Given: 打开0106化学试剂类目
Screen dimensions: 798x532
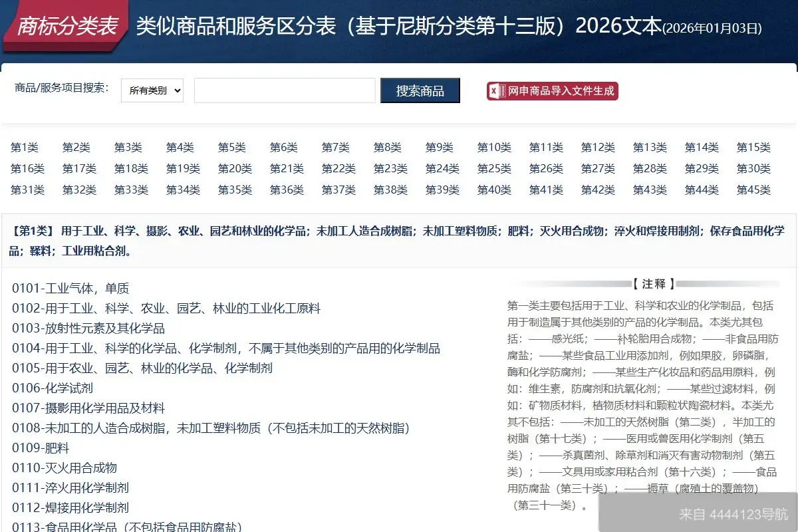Looking at the screenshot, I should coord(53,388).
